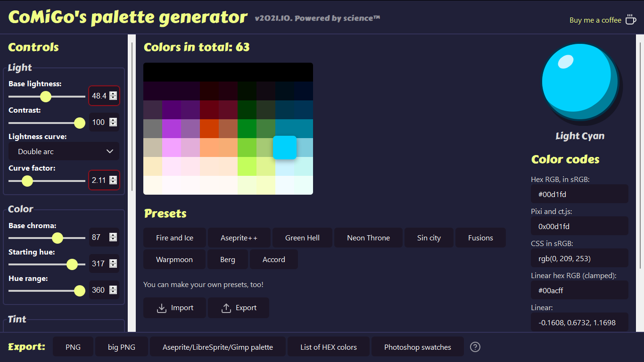Click the Base lightness value field 48.4
Viewport: 644px width, 362px height.
click(x=104, y=96)
